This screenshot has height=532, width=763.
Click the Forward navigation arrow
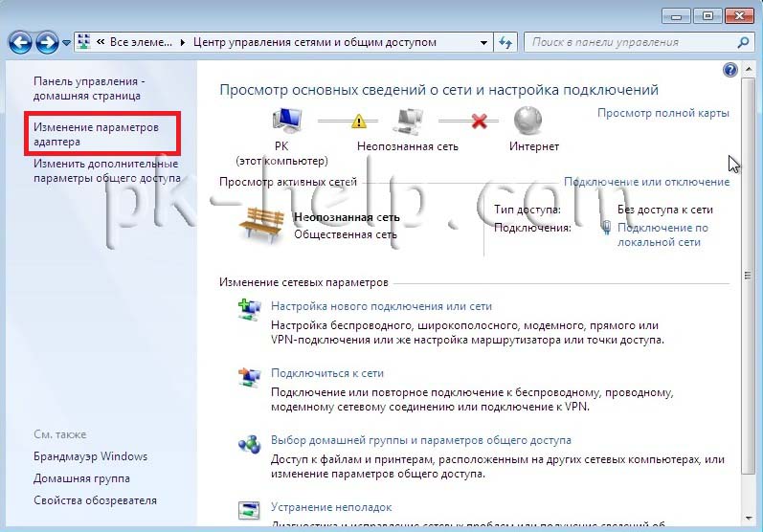[x=47, y=42]
